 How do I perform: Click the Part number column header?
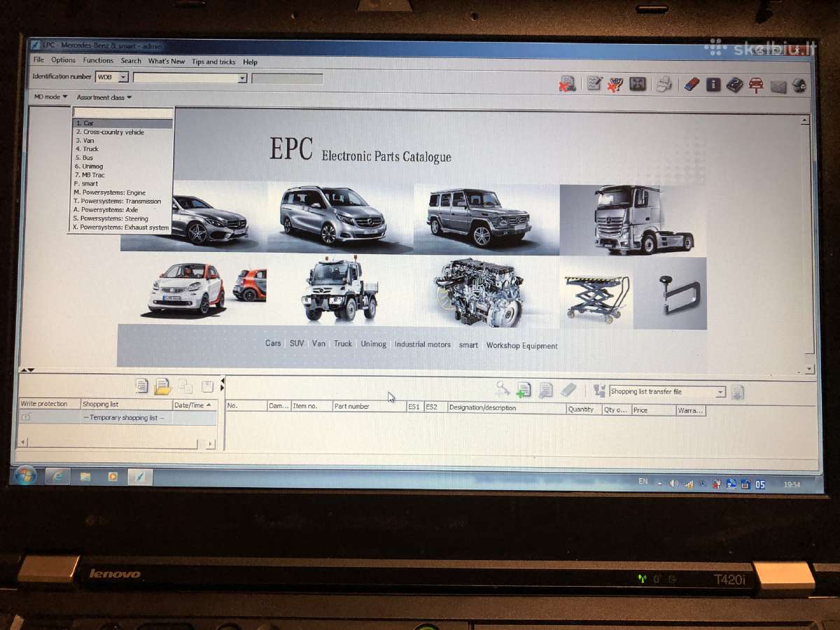pos(370,406)
